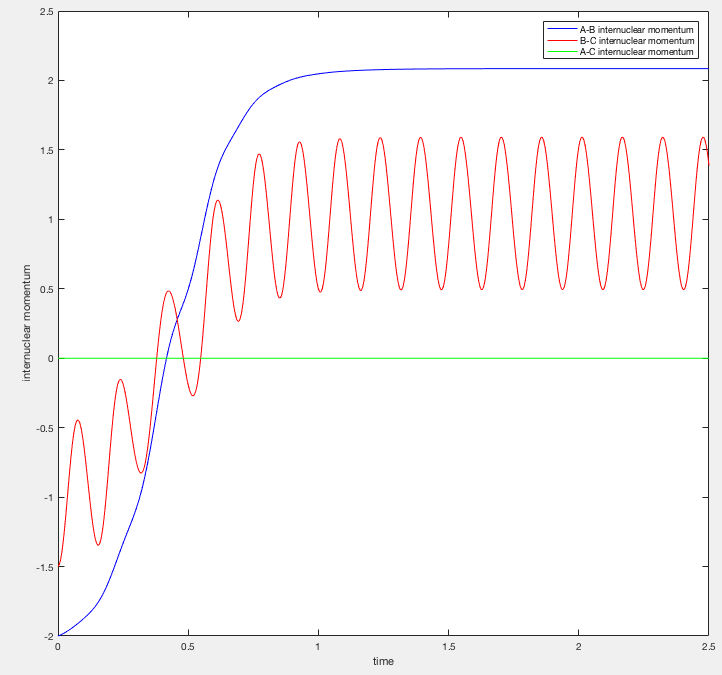
Task: Click the green line sample in legend
Action: click(x=562, y=52)
